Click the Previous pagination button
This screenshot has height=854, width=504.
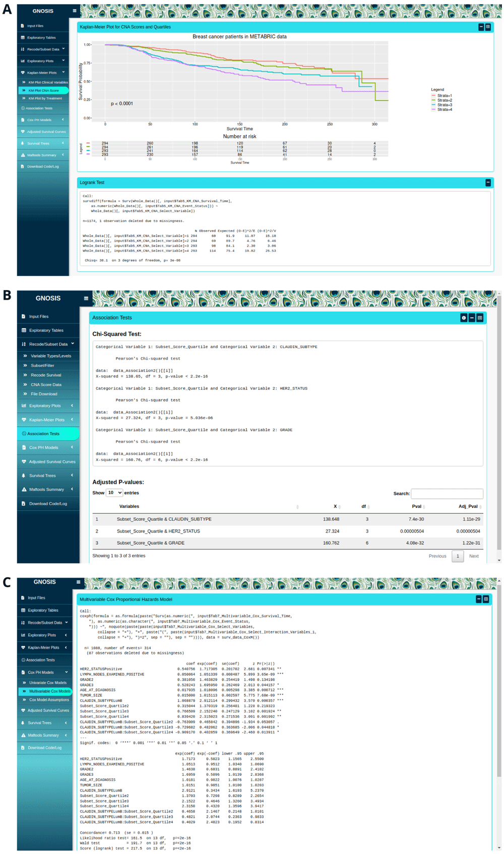click(x=437, y=556)
